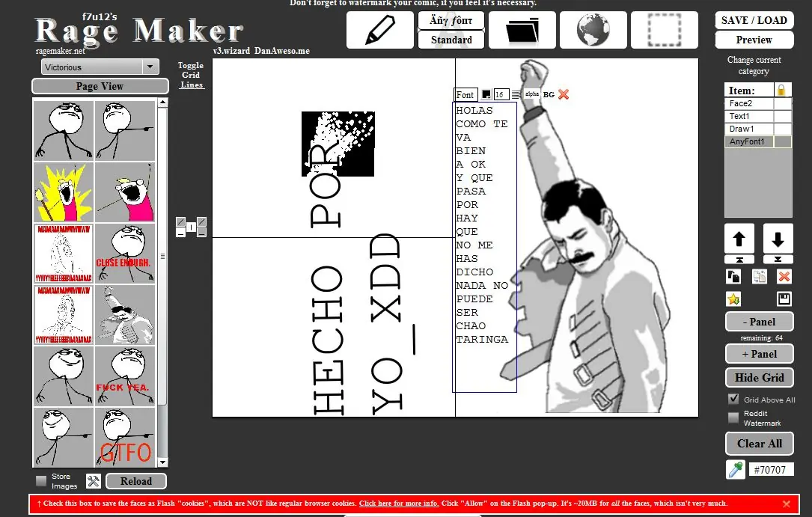
Task: Add a panel with + Panel
Action: tap(759, 354)
